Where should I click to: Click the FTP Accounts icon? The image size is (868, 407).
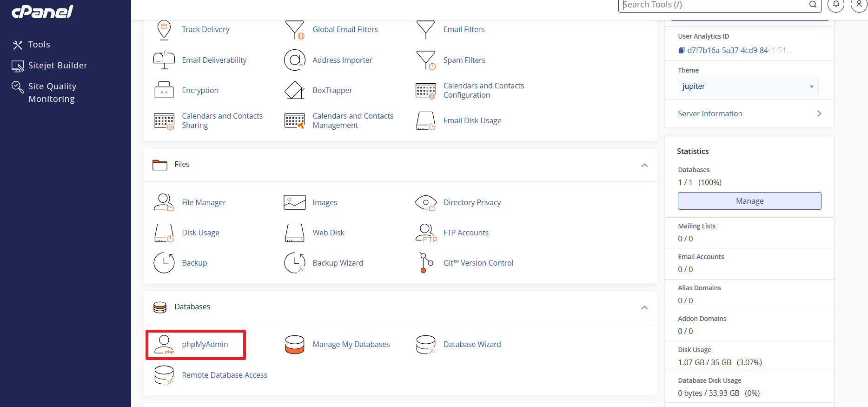click(426, 233)
